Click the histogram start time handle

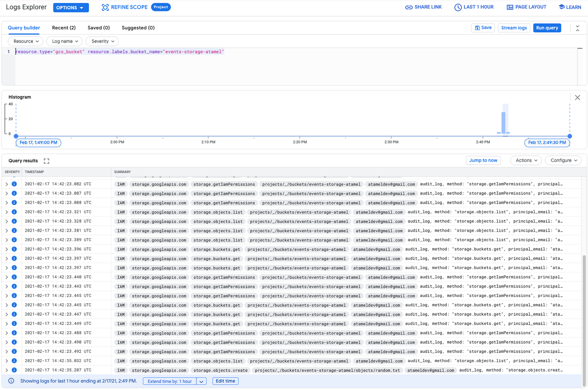tap(16, 136)
